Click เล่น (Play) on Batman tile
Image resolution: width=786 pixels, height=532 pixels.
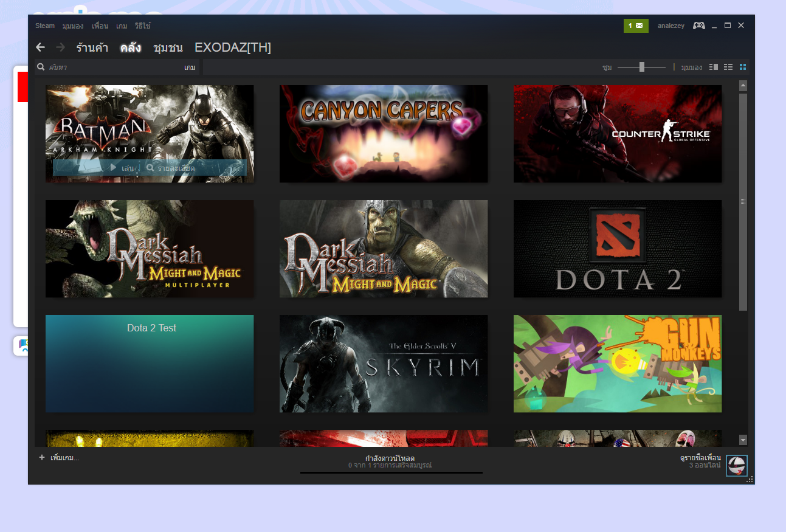pos(128,168)
